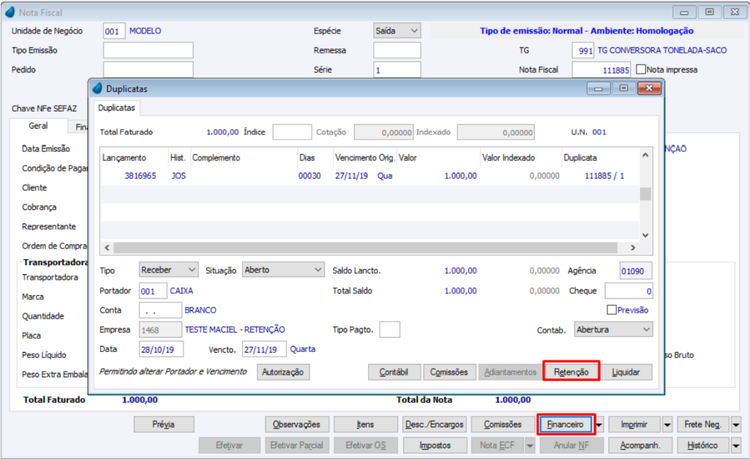Screen dimensions: 750x459
Task: Click left arrow of horizontal table scrollbar
Action: point(107,248)
